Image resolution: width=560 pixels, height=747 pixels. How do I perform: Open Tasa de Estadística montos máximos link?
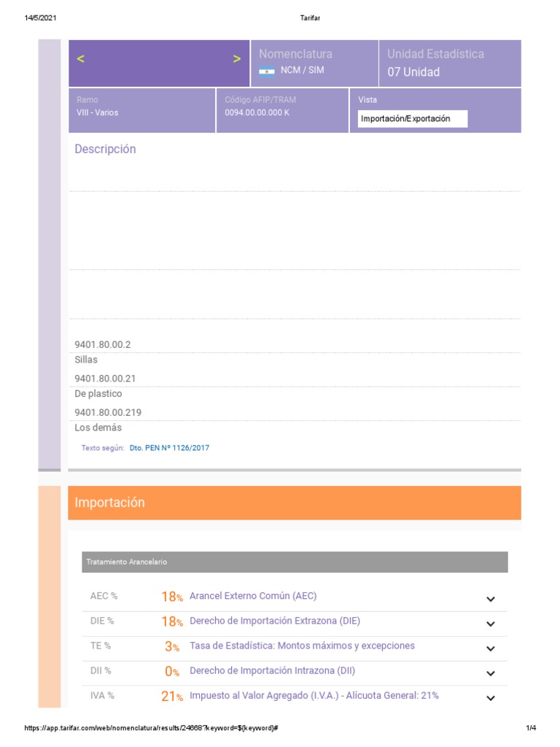(302, 646)
